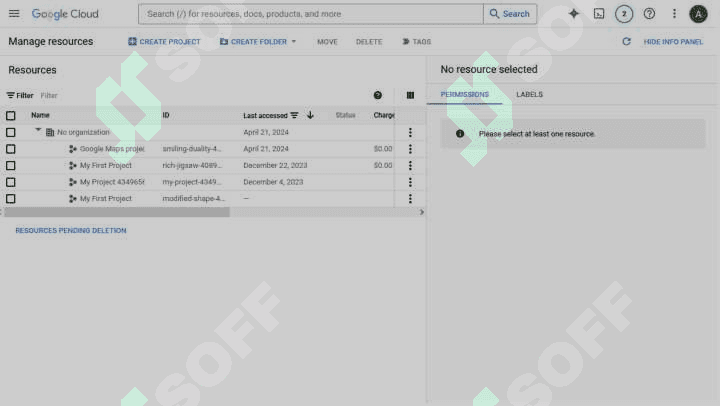Click the info icon in the permissions notice
This screenshot has height=406, width=720.
tap(460, 134)
